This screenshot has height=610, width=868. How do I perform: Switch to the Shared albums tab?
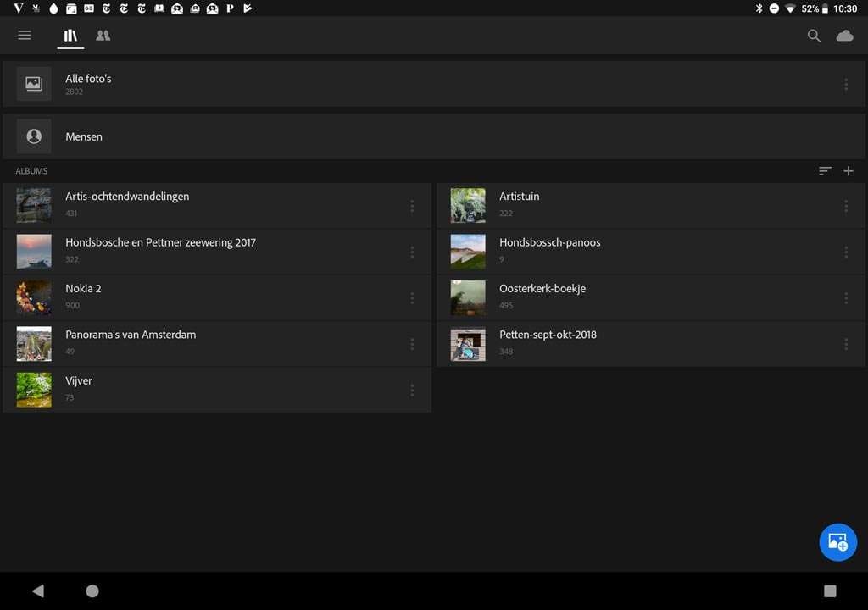(103, 36)
